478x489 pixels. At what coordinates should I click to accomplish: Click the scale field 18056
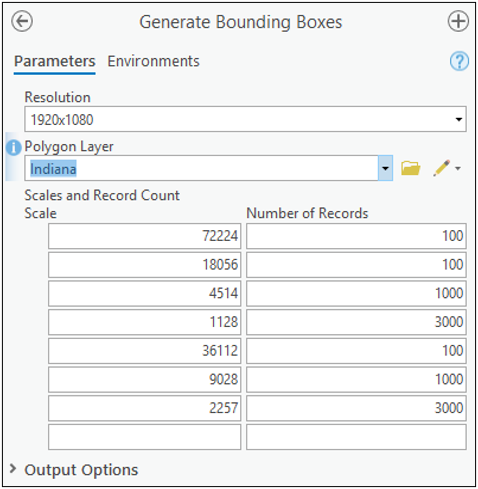pyautogui.click(x=144, y=265)
